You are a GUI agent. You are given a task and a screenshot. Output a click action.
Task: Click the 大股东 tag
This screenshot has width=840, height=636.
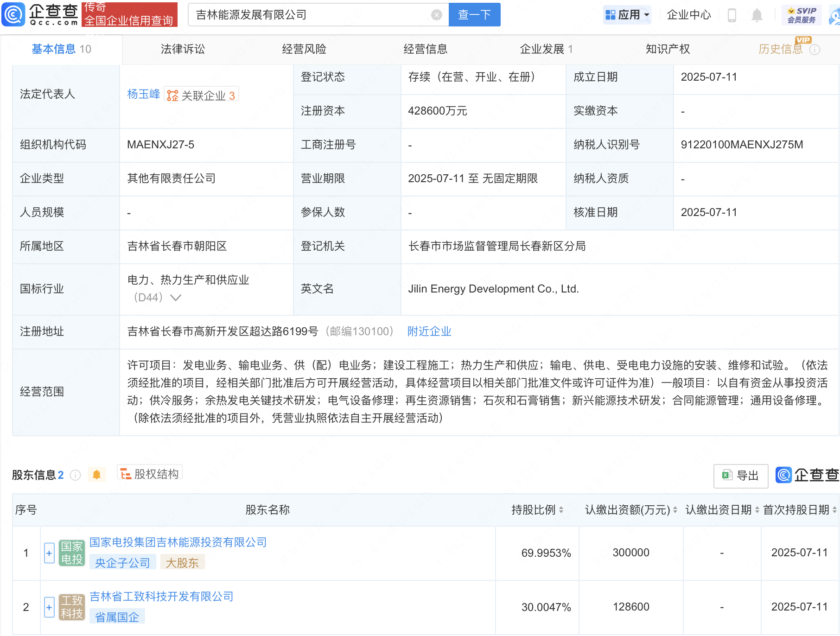tap(182, 563)
